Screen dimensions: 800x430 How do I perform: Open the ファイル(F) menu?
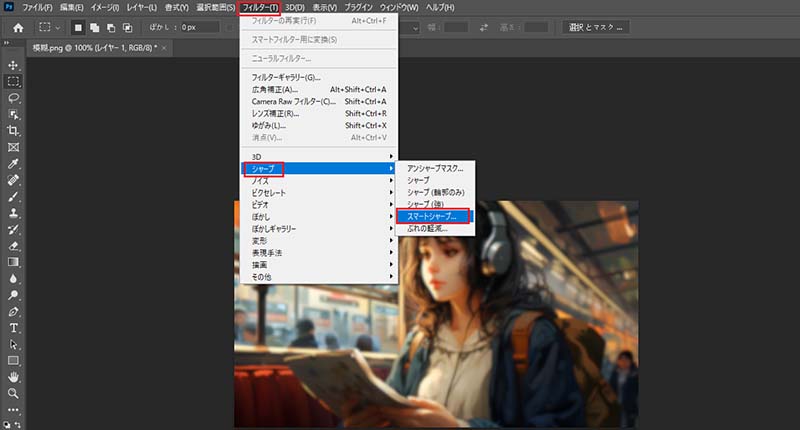coord(37,8)
